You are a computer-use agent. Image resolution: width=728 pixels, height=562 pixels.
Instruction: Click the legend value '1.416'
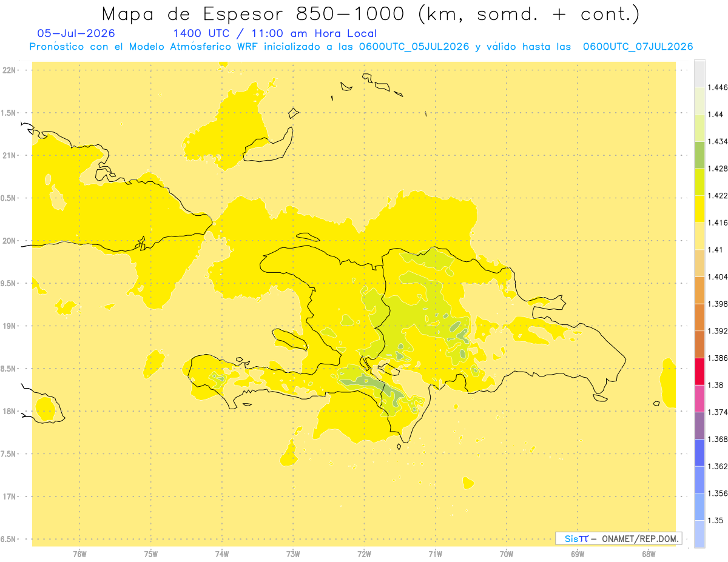(717, 222)
